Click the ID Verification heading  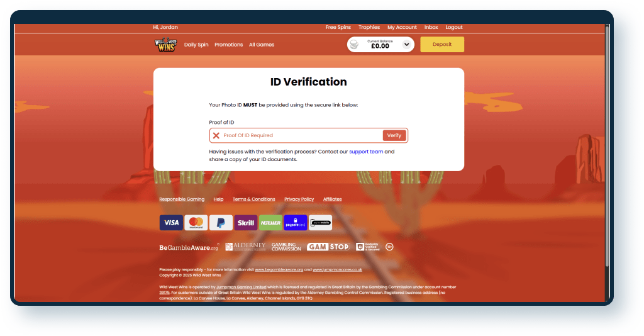pyautogui.click(x=308, y=82)
